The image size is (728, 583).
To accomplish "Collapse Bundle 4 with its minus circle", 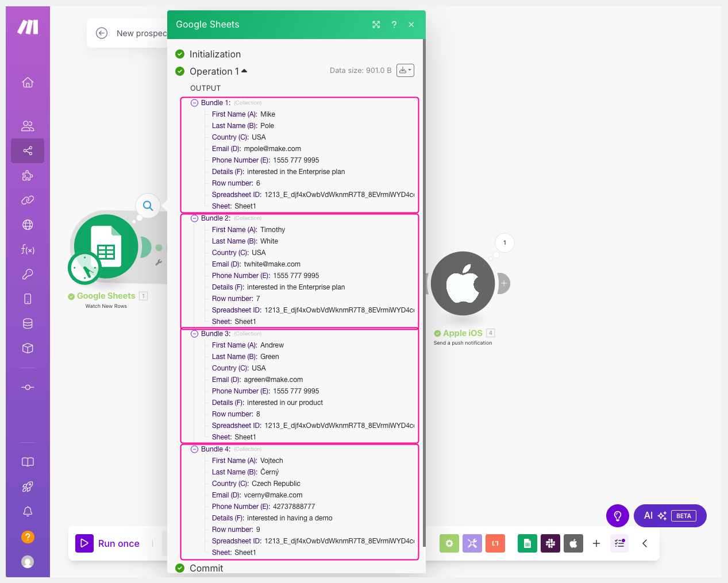I will click(194, 449).
